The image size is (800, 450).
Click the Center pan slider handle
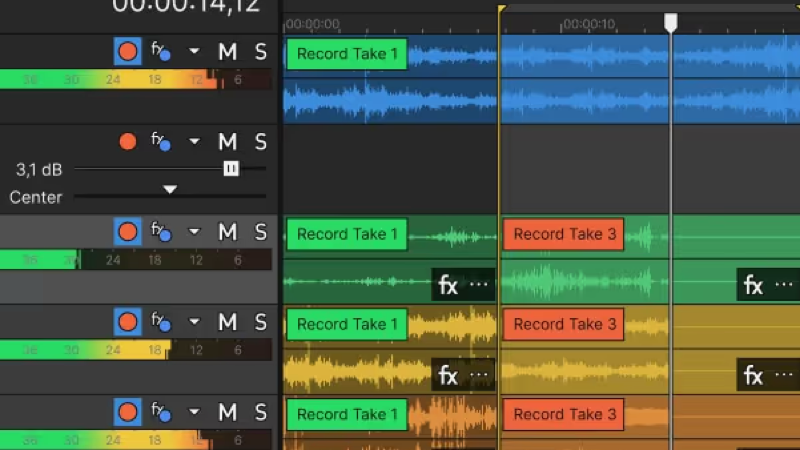(x=170, y=189)
